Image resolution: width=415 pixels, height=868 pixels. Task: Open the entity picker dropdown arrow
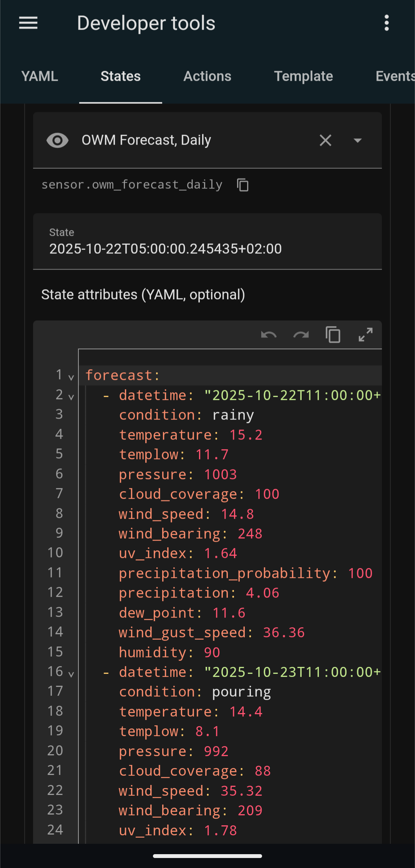pyautogui.click(x=358, y=140)
